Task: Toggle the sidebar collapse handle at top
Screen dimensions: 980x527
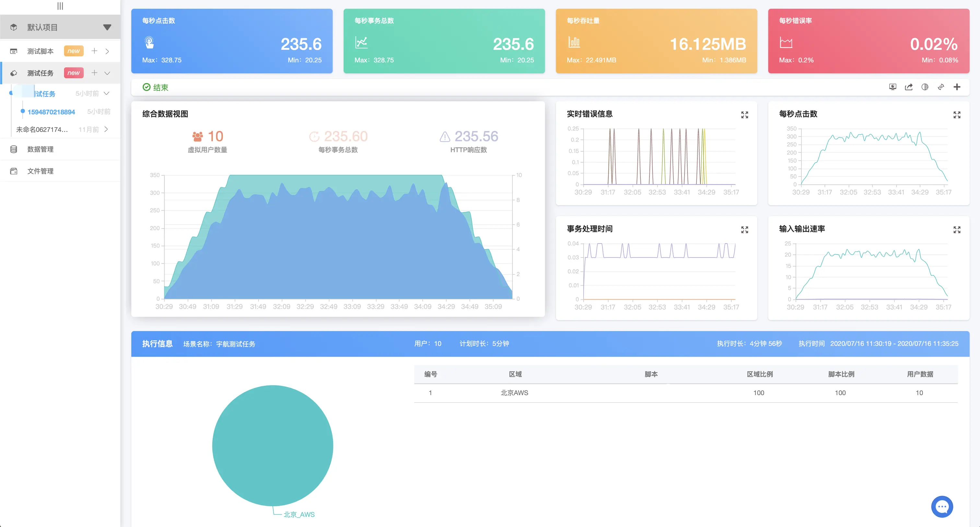Action: click(60, 6)
